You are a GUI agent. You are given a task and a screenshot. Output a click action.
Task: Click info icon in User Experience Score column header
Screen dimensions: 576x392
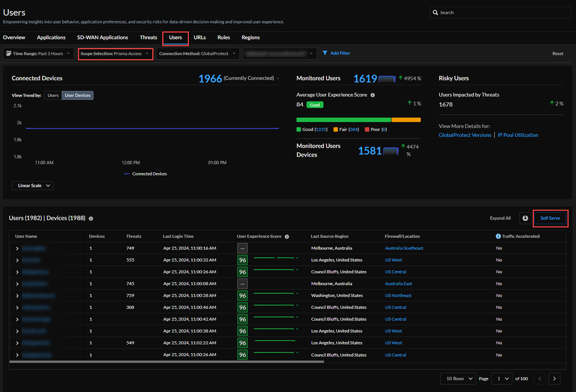click(287, 237)
